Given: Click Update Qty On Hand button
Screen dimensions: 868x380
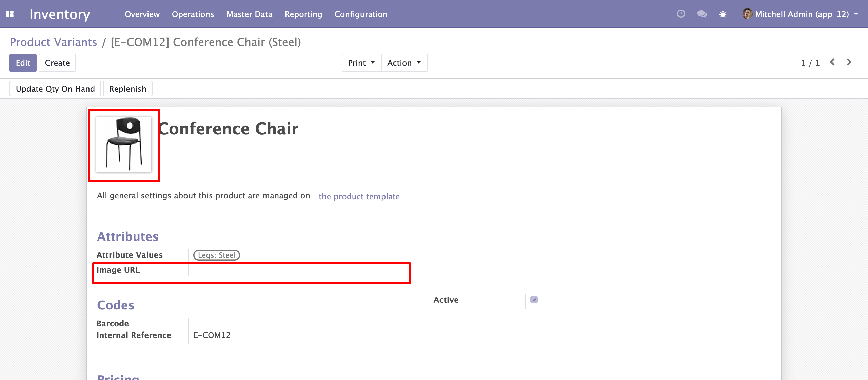Looking at the screenshot, I should pyautogui.click(x=55, y=89).
